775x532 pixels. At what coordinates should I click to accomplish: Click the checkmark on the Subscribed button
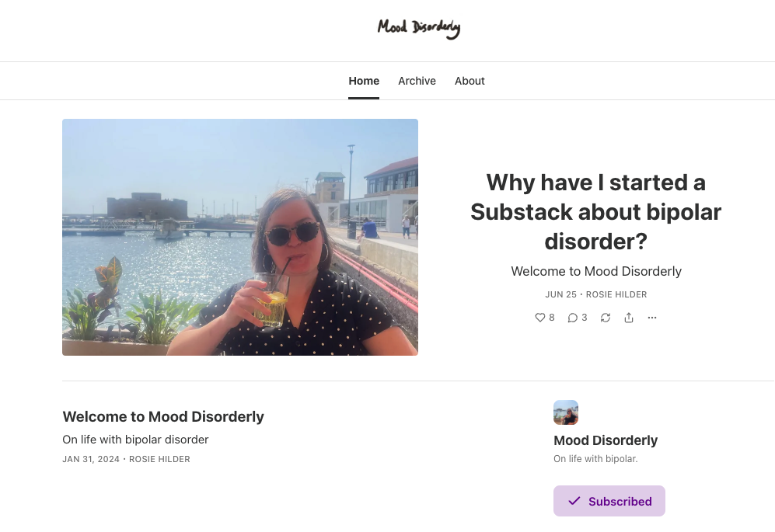(x=574, y=501)
